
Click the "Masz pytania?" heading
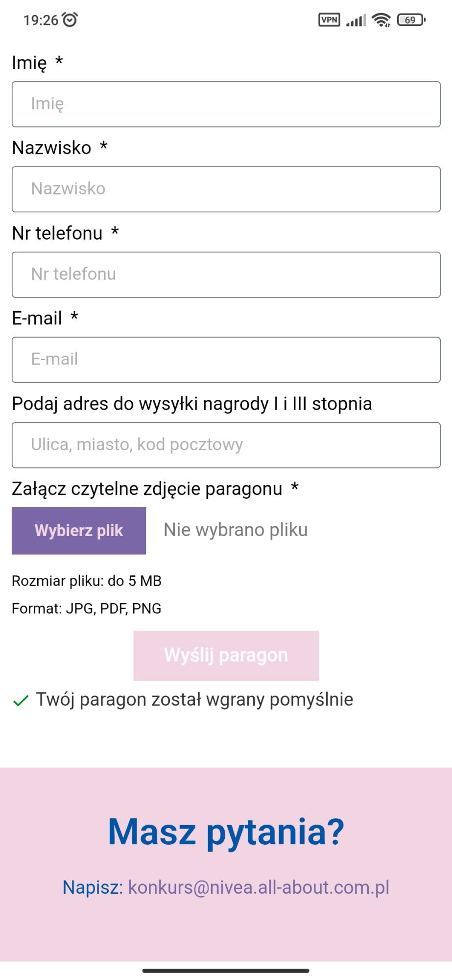click(x=226, y=832)
